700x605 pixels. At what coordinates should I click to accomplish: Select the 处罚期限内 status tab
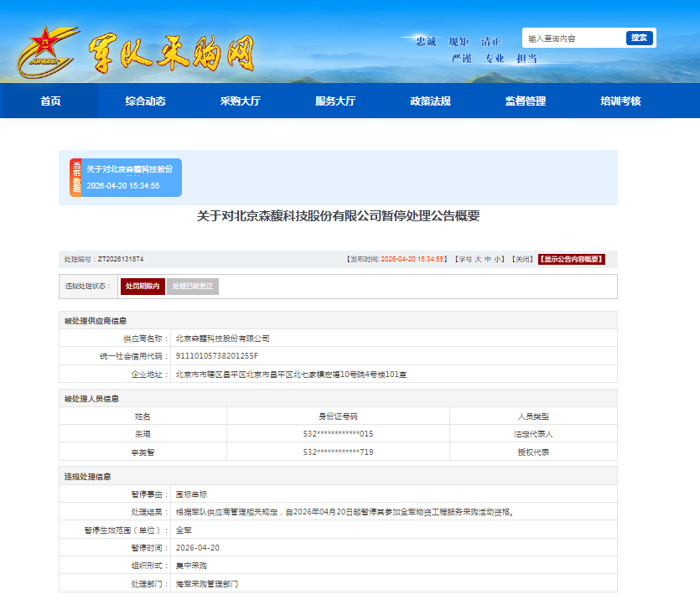tap(143, 287)
